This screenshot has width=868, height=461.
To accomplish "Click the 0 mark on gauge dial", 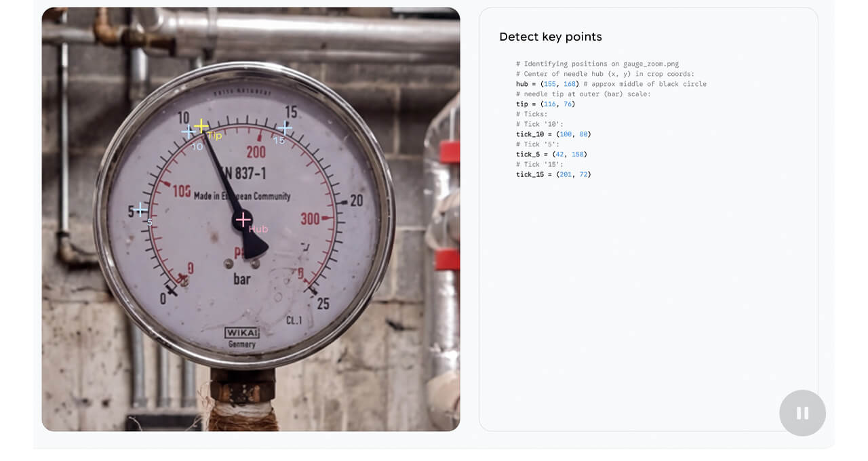I will [163, 299].
